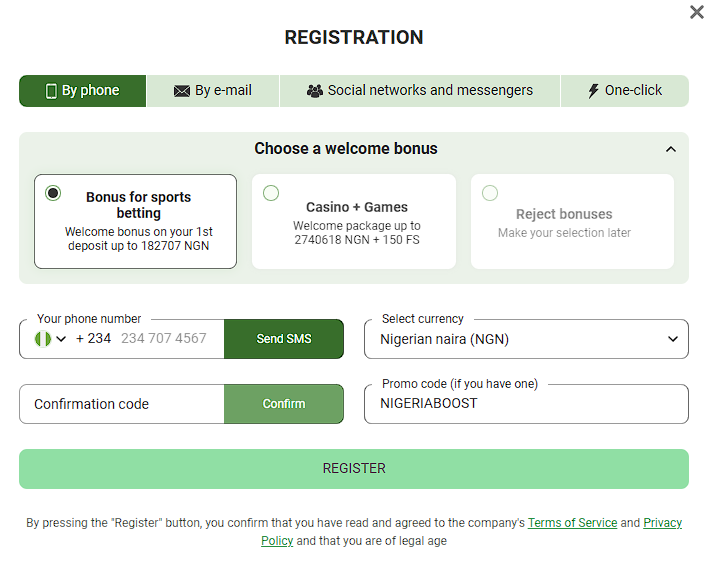The height and width of the screenshot is (580, 706).
Task: Open the country code dropdown arrow
Action: [x=62, y=339]
